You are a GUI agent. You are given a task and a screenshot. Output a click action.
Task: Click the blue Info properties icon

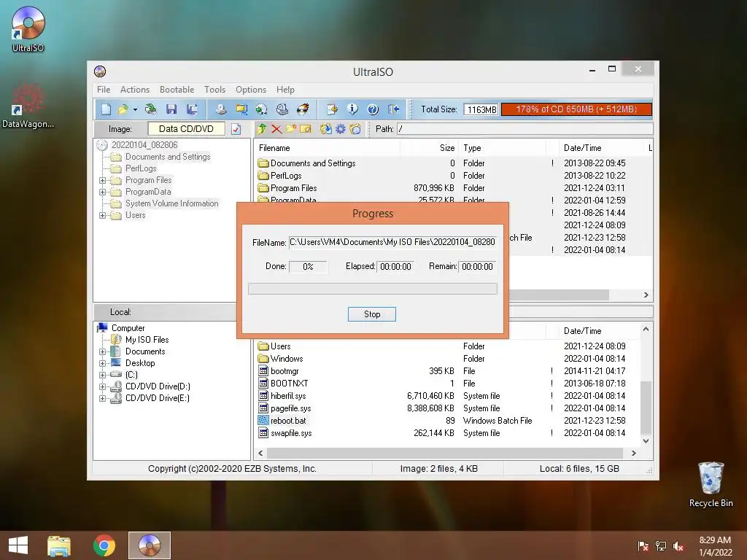[352, 109]
